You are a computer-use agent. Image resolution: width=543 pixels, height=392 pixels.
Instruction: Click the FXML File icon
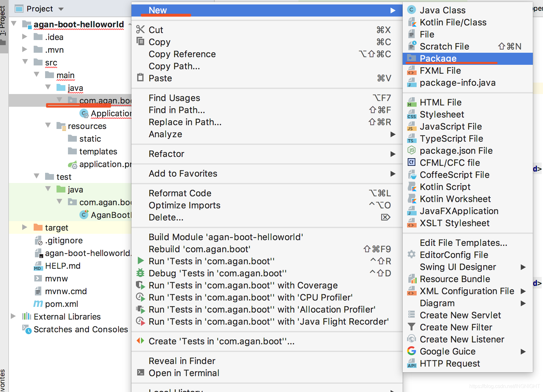pos(412,71)
